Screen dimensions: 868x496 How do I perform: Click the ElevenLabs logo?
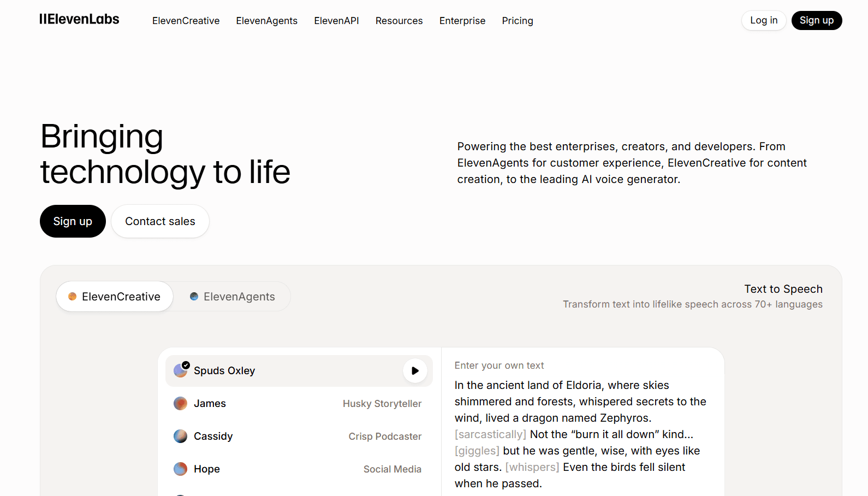(79, 20)
